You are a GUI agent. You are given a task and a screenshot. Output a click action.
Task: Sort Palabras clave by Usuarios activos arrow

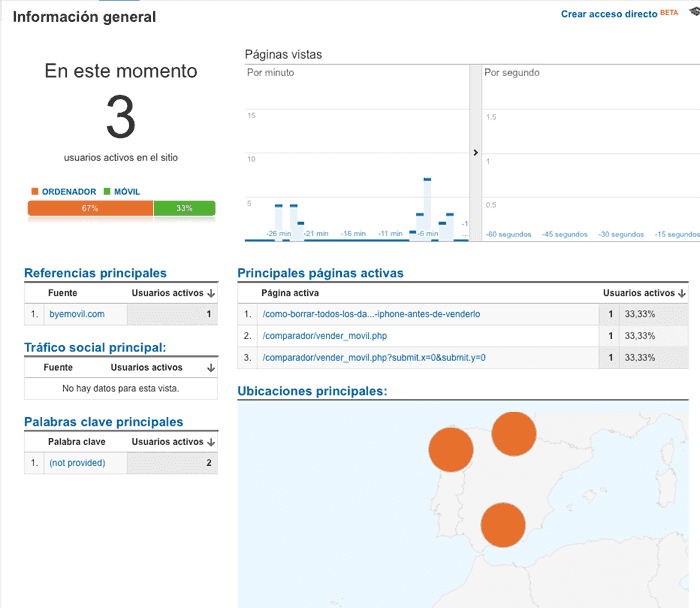coord(211,442)
